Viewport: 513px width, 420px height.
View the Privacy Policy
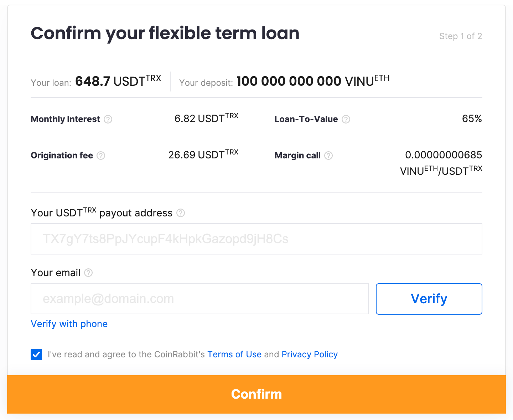(x=309, y=355)
